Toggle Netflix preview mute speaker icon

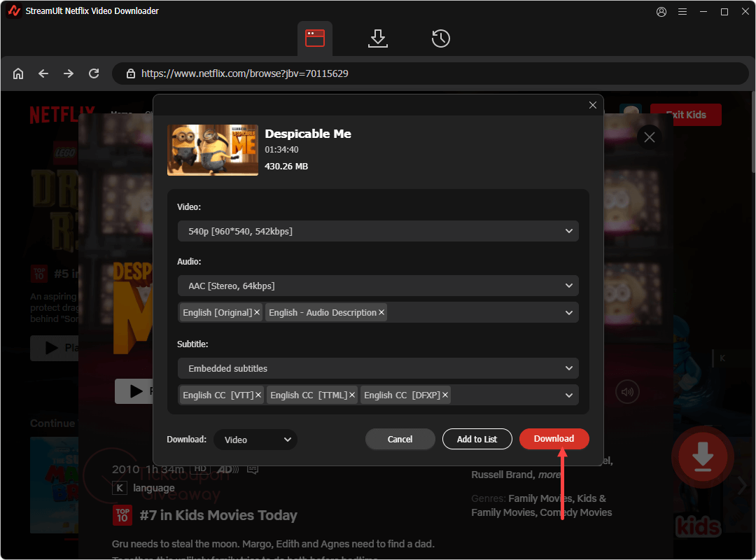point(627,392)
